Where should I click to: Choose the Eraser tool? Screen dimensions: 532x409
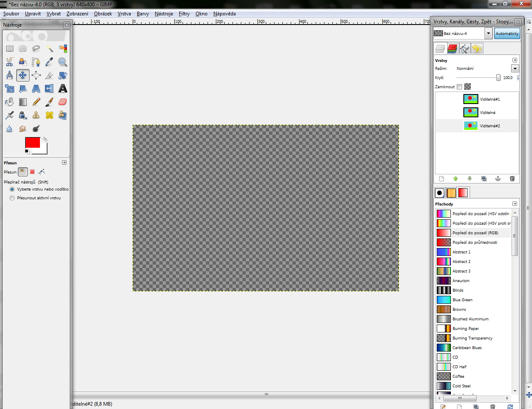click(x=63, y=102)
